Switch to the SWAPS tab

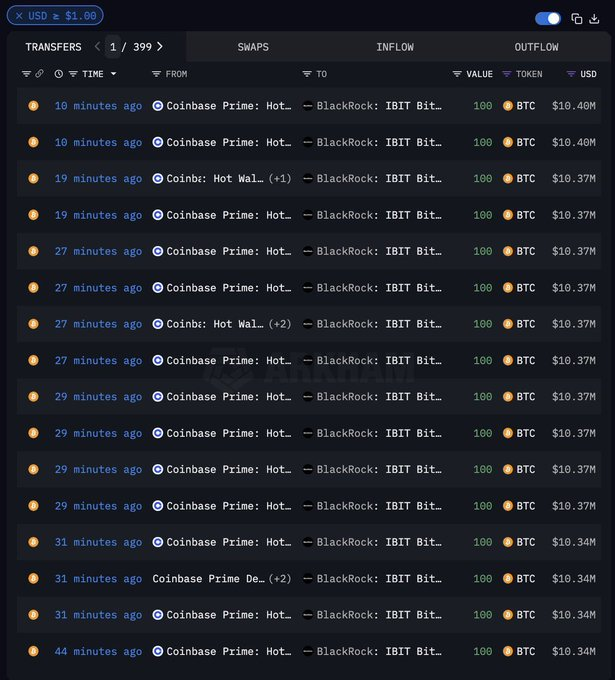[x=253, y=47]
